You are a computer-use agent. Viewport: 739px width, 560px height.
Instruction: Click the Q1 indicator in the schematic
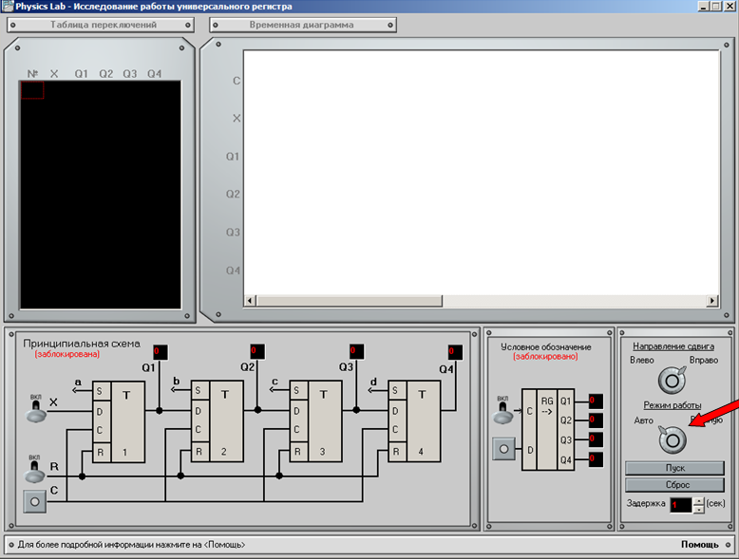pos(161,352)
